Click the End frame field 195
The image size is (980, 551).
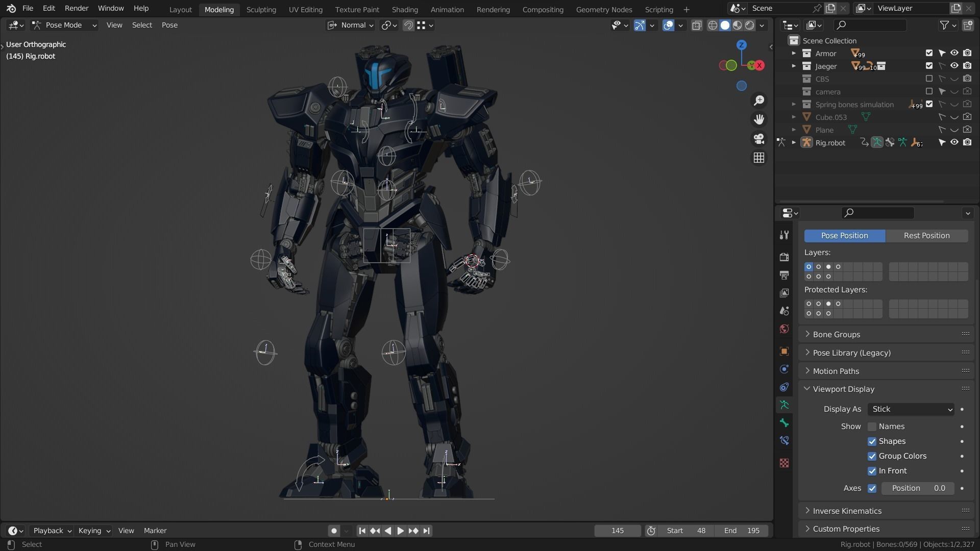[742, 531]
